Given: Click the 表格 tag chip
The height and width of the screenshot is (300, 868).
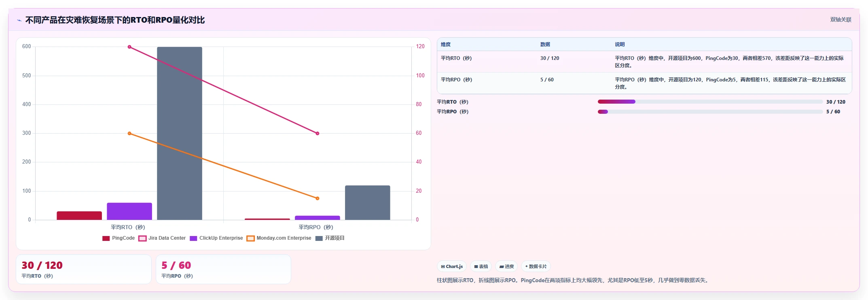Looking at the screenshot, I should [481, 266].
